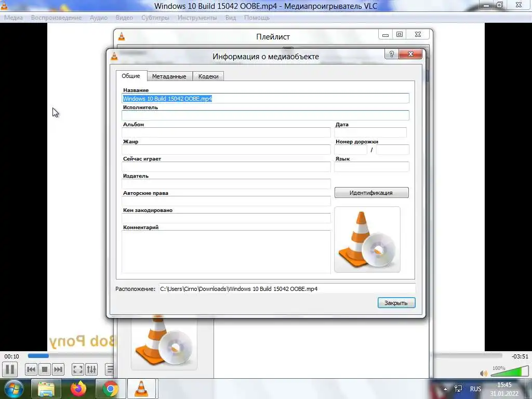Click the elapsed time 00:10 label

[11, 356]
